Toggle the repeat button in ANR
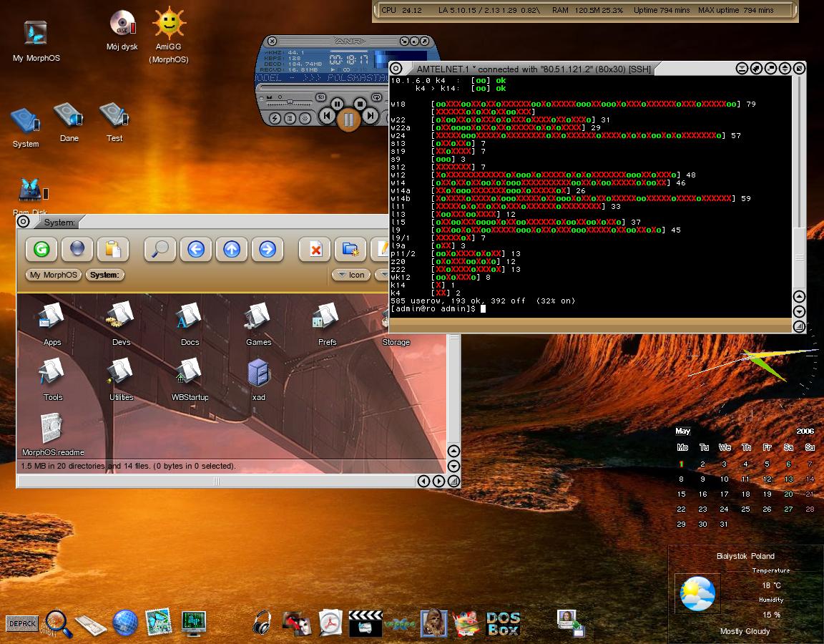The height and width of the screenshot is (644, 824). pos(376,97)
